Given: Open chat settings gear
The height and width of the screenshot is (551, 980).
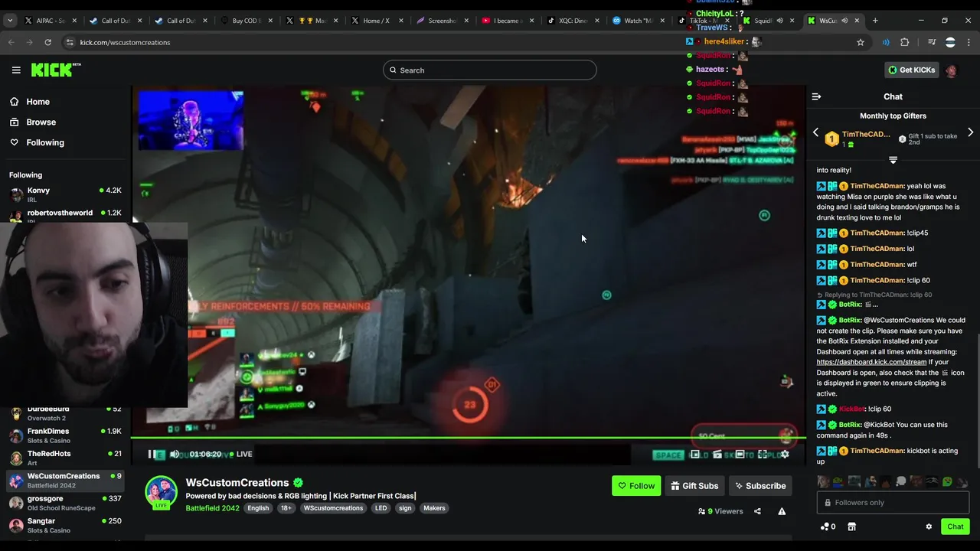Looking at the screenshot, I should click(929, 527).
